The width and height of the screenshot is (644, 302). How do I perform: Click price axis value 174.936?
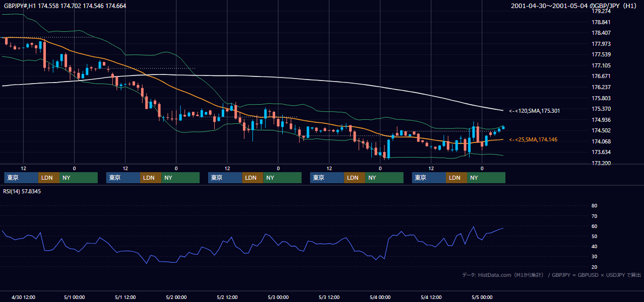[601, 120]
